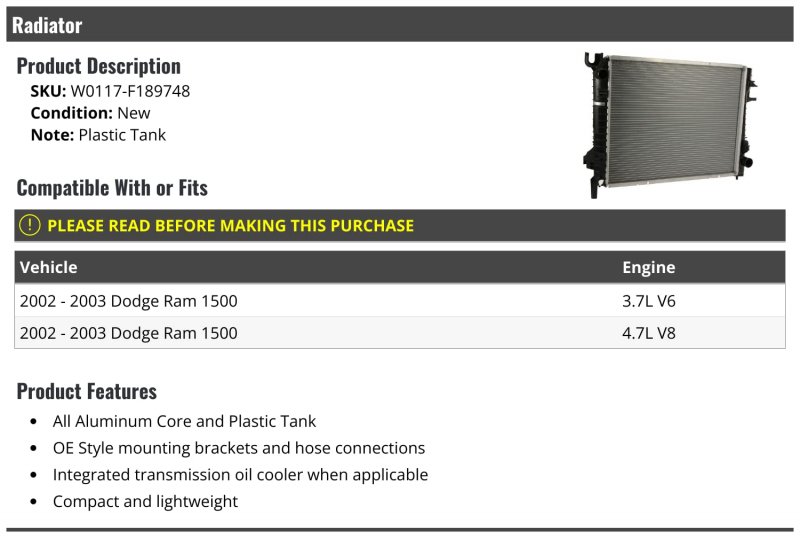Viewport: 800px width, 538px height.
Task: Click the yellow exclamation warning icon
Action: tap(30, 225)
